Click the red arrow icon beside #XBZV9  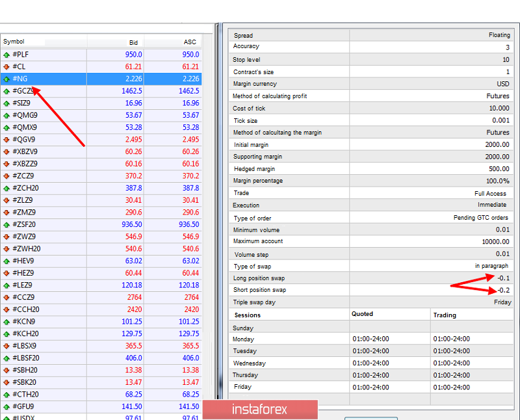click(6, 152)
